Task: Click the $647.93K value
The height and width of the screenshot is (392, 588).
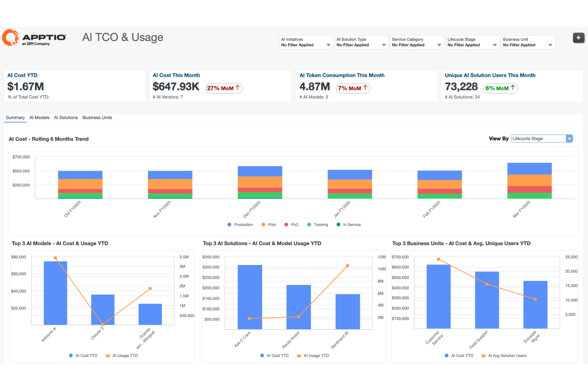Action: click(x=176, y=87)
